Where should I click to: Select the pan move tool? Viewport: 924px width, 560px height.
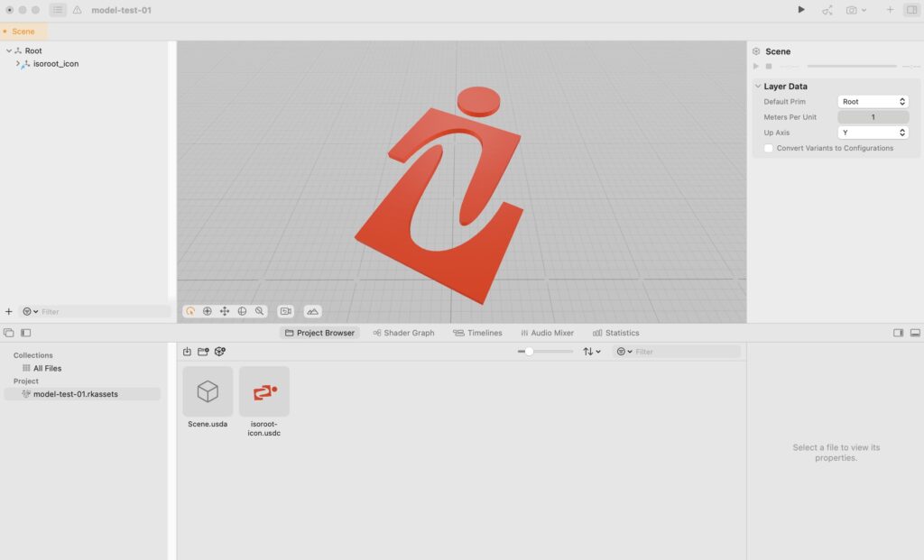pos(225,311)
